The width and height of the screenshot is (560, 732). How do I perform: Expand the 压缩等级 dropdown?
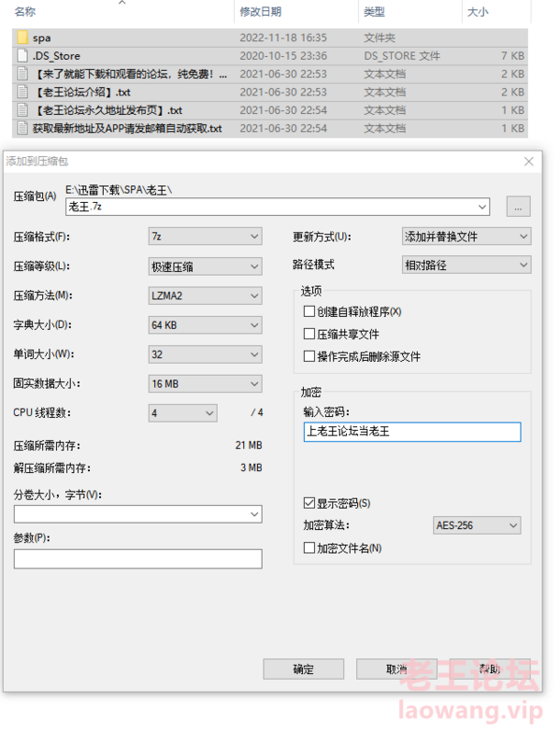[206, 266]
